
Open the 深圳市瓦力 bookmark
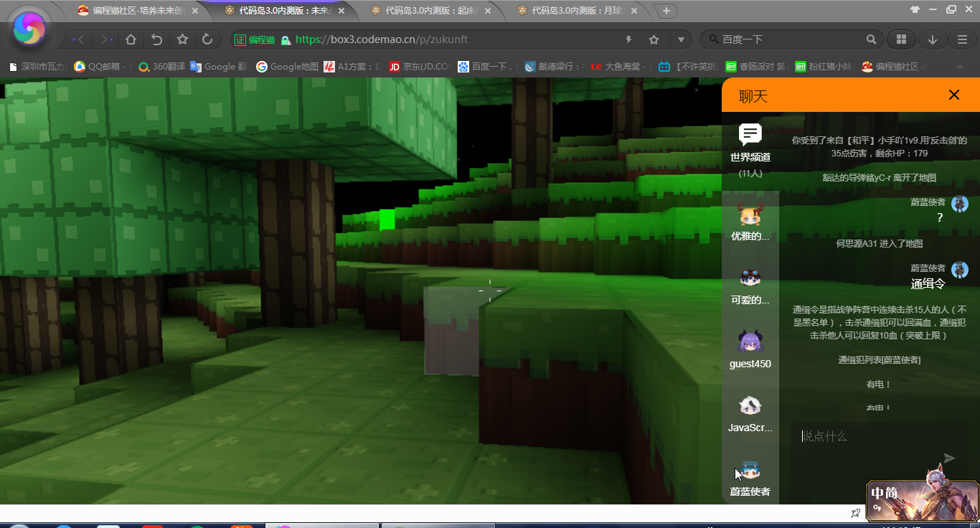click(x=38, y=67)
